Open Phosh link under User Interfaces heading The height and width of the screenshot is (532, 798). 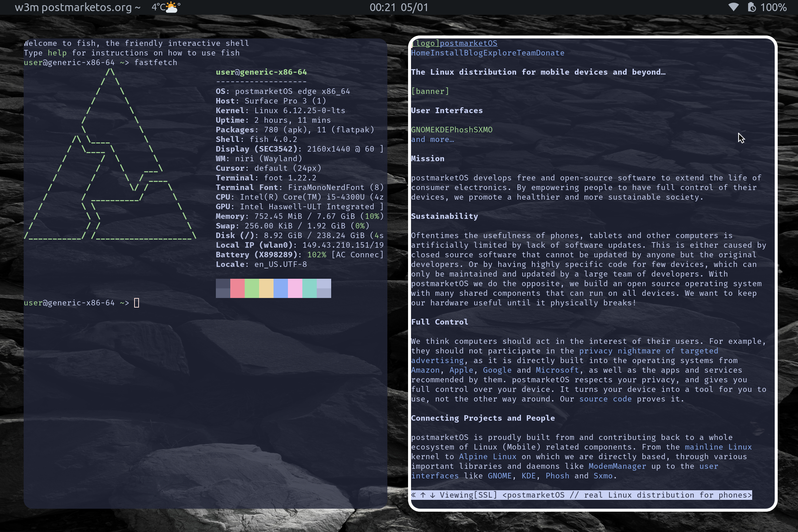tap(462, 130)
